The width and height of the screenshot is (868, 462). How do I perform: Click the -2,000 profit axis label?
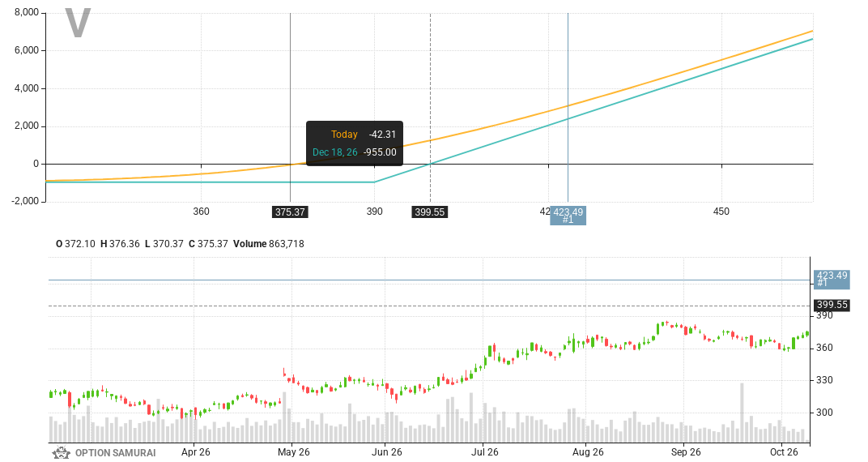tap(25, 200)
